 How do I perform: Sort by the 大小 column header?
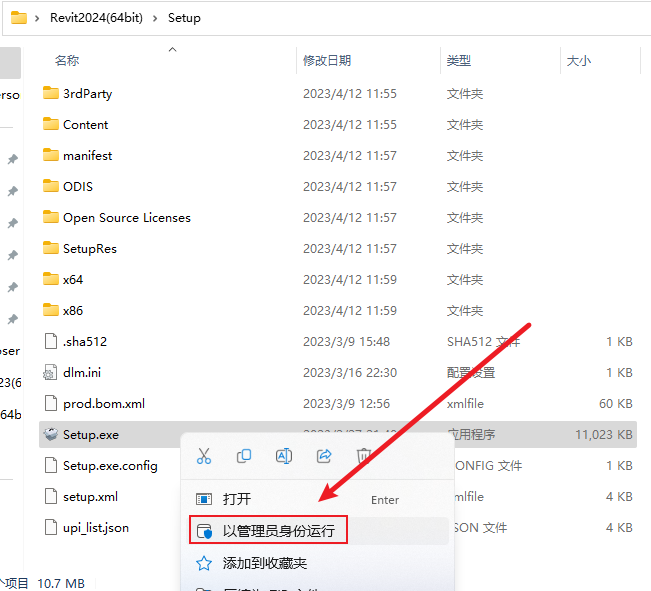coord(579,61)
